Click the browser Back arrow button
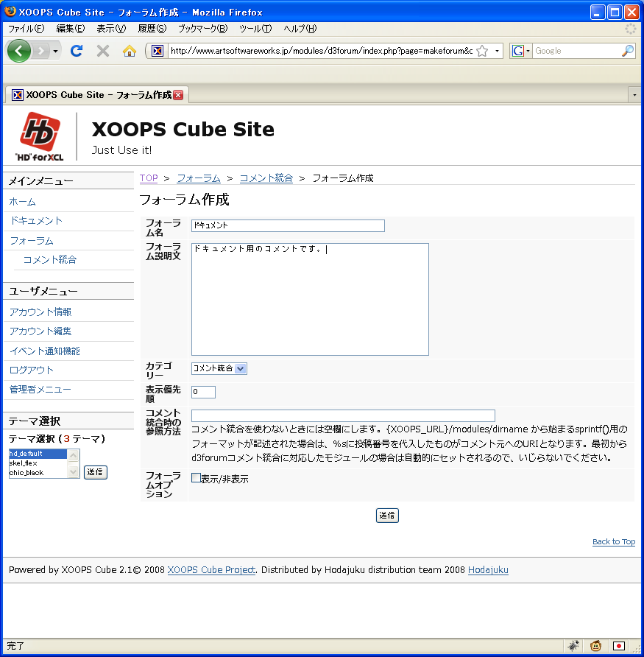The height and width of the screenshot is (657, 644). 18,51
